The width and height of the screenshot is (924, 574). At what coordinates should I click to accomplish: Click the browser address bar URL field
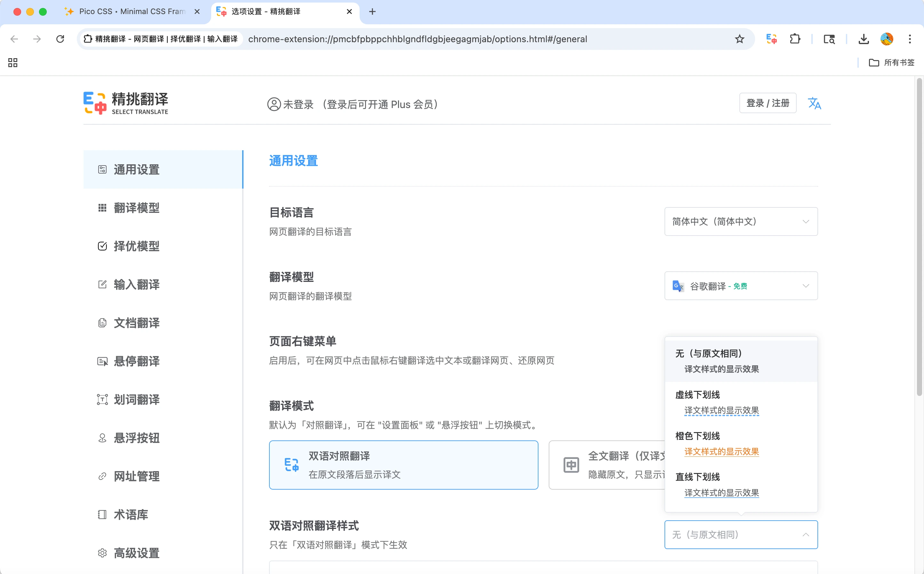tap(418, 38)
